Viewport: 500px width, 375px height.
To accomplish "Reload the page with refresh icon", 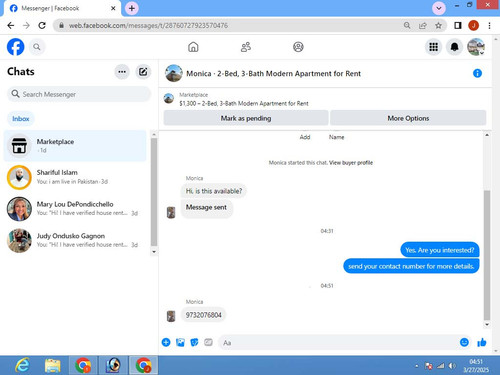I will click(42, 25).
